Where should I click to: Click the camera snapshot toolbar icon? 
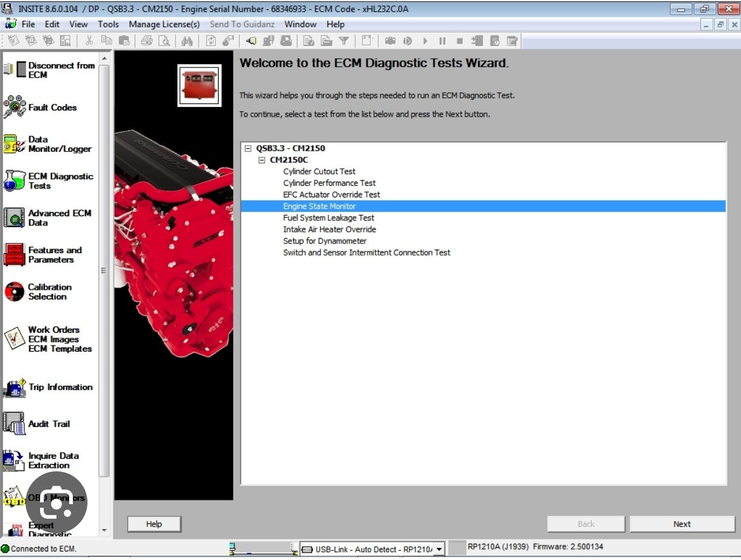[x=390, y=41]
